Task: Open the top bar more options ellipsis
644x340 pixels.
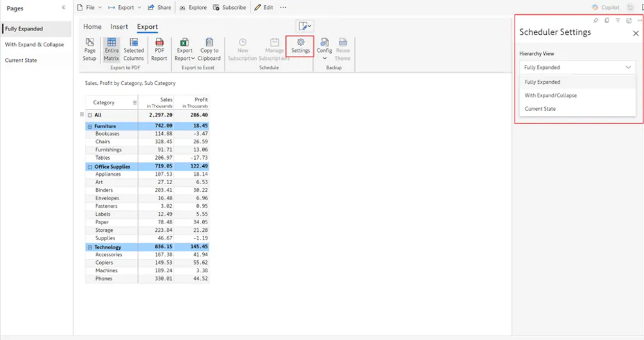Action: pyautogui.click(x=283, y=7)
